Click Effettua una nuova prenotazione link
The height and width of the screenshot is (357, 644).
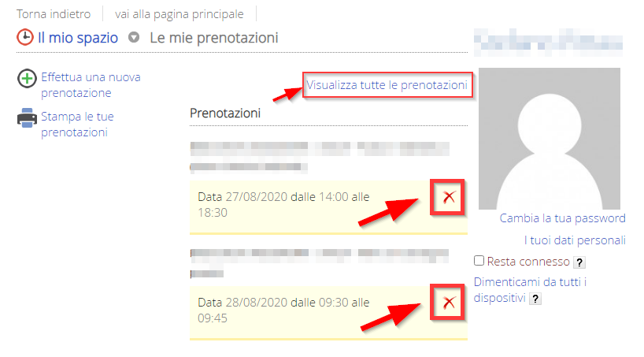pyautogui.click(x=91, y=85)
